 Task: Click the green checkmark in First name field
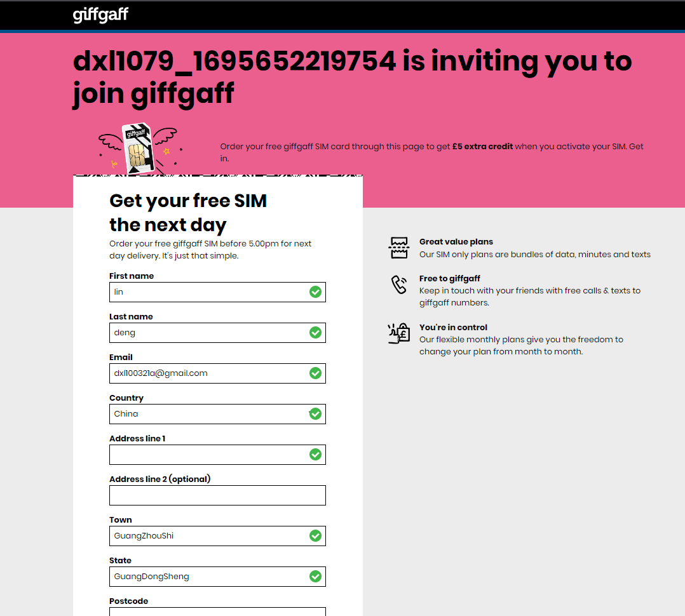click(315, 292)
